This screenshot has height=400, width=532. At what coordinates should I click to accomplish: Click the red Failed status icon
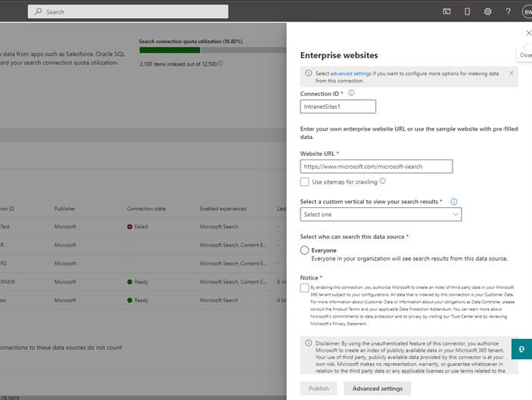point(129,227)
